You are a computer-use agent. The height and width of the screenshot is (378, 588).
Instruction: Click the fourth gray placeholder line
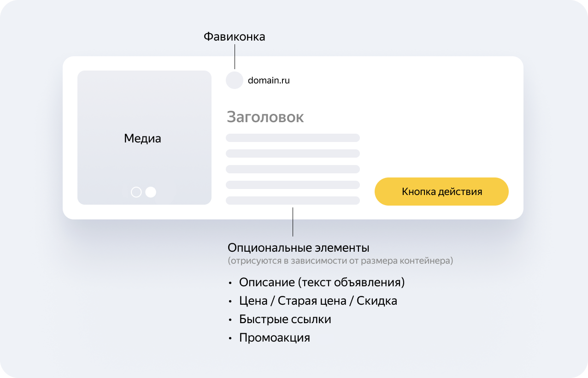point(293,185)
